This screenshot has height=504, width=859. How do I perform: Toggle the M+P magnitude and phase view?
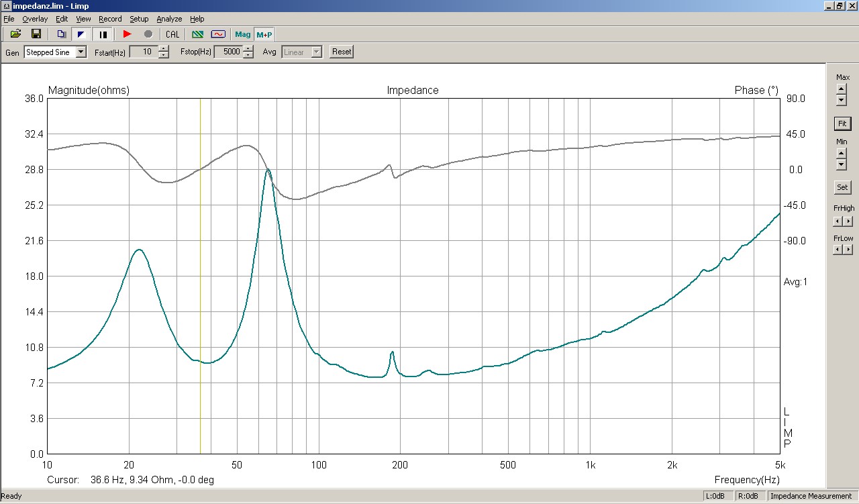(x=264, y=34)
